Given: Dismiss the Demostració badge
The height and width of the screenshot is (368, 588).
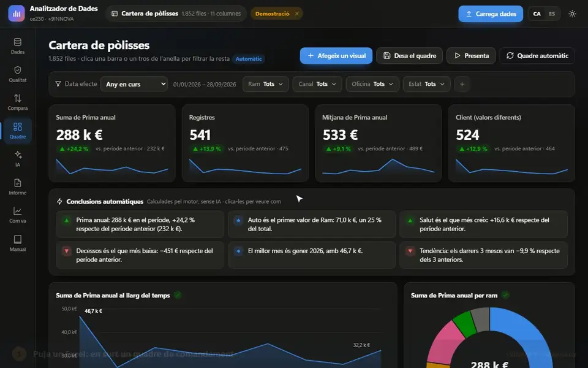Looking at the screenshot, I should click(297, 13).
